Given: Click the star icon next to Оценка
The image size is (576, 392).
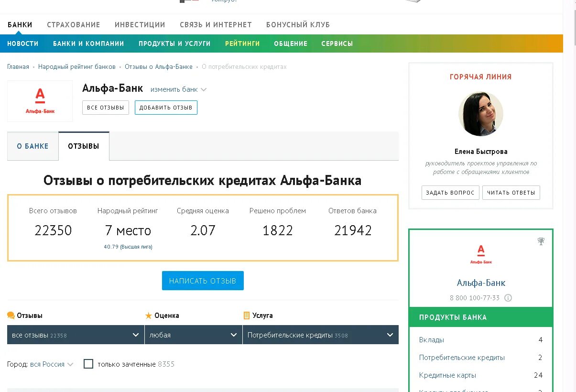Looking at the screenshot, I should 149,316.
